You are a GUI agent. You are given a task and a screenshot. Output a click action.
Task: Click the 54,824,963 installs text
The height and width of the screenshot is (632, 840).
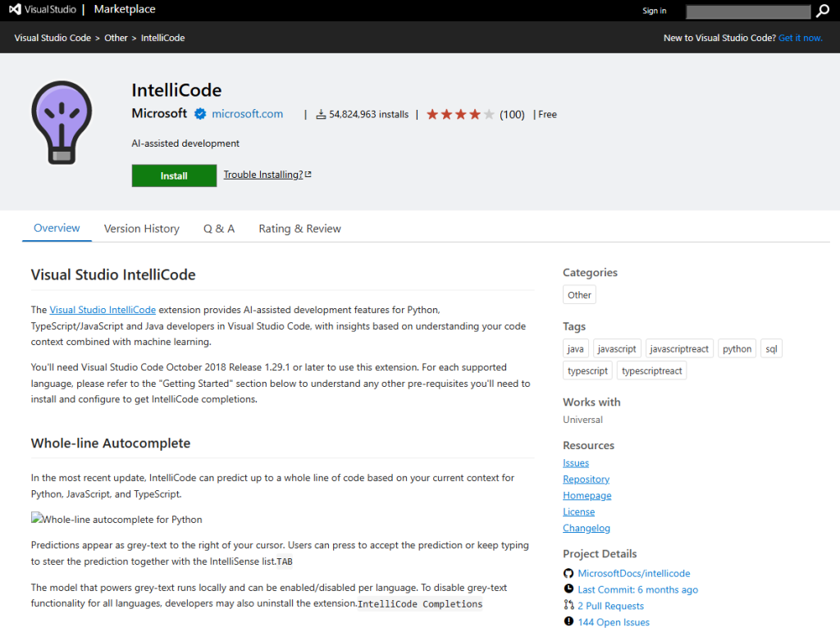pos(368,115)
